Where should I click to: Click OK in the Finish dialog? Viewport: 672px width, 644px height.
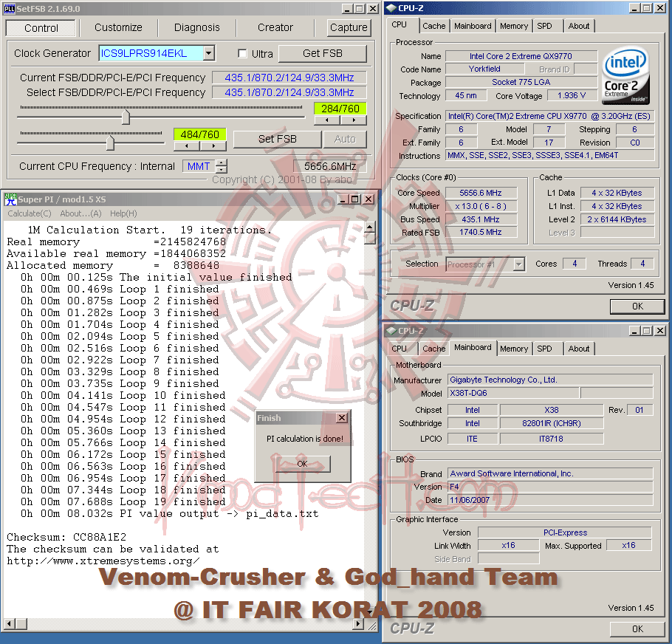pos(303,464)
